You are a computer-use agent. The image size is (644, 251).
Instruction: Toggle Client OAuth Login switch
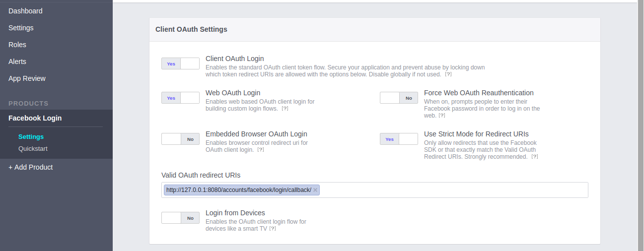180,63
